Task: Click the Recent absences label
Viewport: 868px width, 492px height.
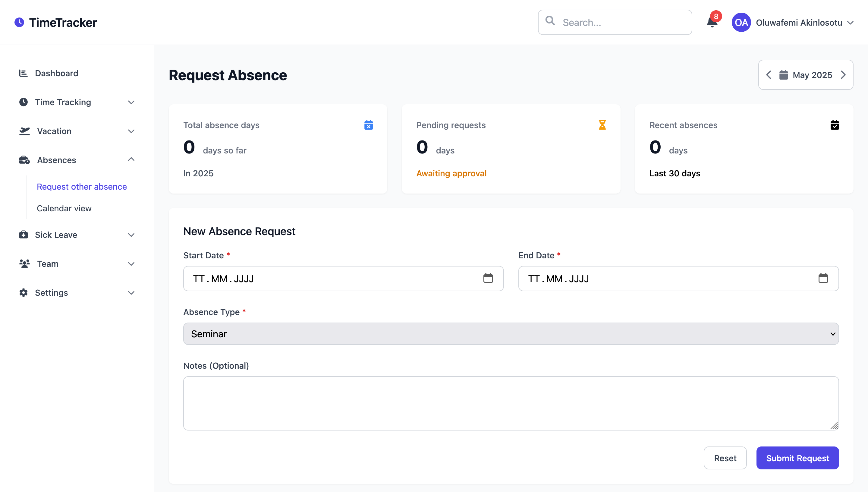Action: (x=683, y=125)
